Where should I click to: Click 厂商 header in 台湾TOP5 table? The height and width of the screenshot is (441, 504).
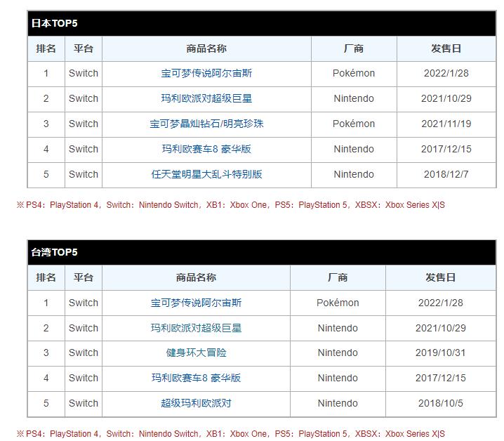coord(338,277)
